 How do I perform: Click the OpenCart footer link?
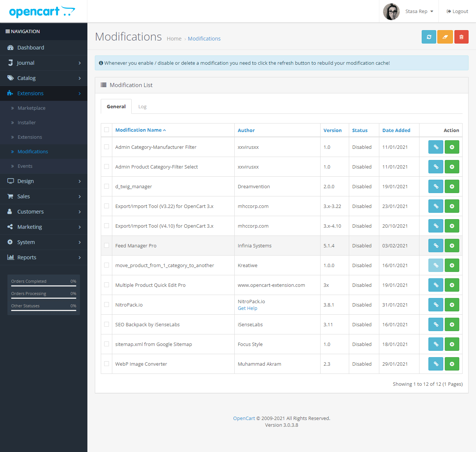(x=244, y=418)
